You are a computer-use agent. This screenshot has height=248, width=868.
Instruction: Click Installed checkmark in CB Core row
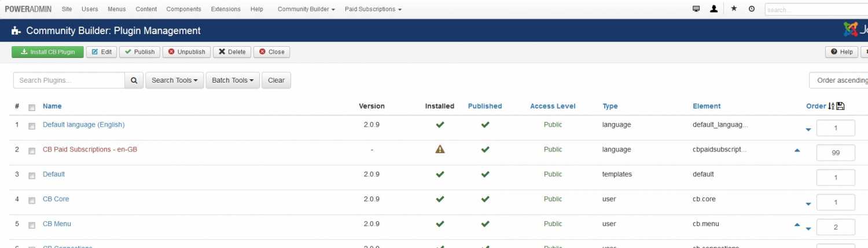point(440,199)
